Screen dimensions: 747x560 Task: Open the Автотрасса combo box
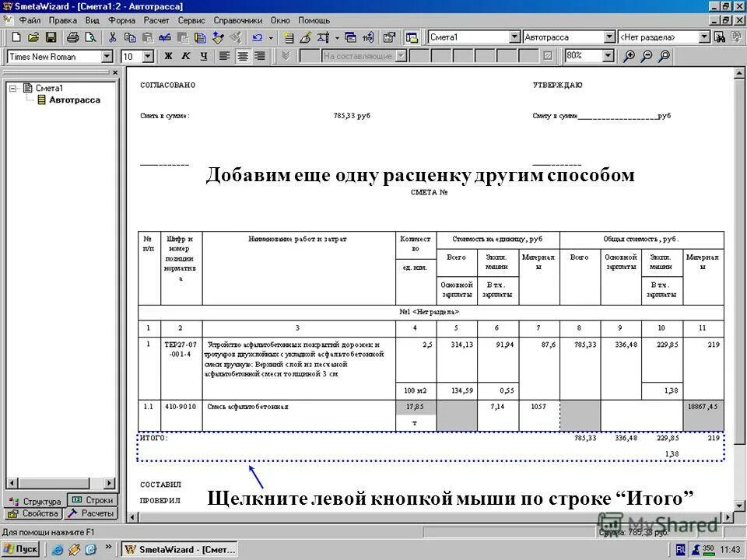coord(609,37)
